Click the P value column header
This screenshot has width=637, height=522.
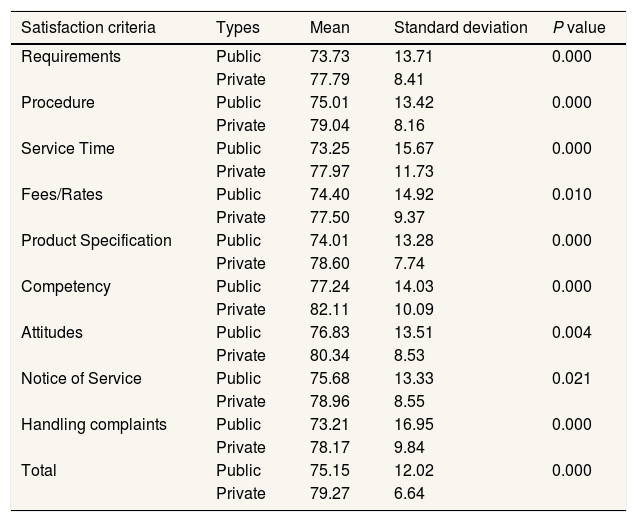579,28
